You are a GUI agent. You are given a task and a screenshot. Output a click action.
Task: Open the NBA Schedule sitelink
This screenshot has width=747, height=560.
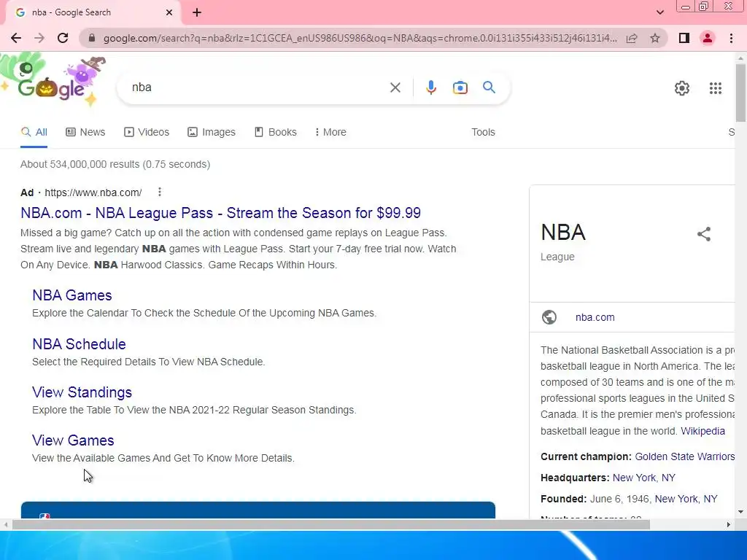79,344
